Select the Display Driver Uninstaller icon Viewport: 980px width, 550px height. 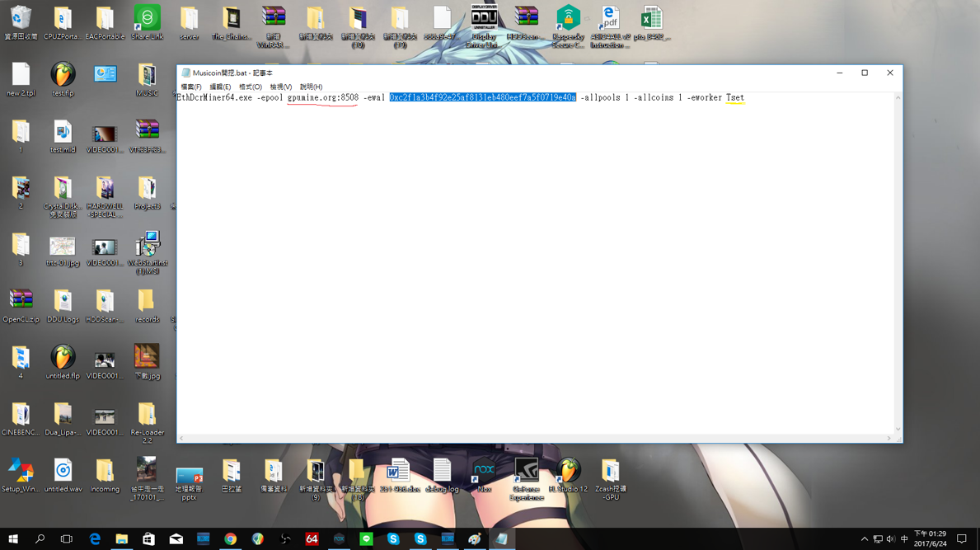coord(485,26)
